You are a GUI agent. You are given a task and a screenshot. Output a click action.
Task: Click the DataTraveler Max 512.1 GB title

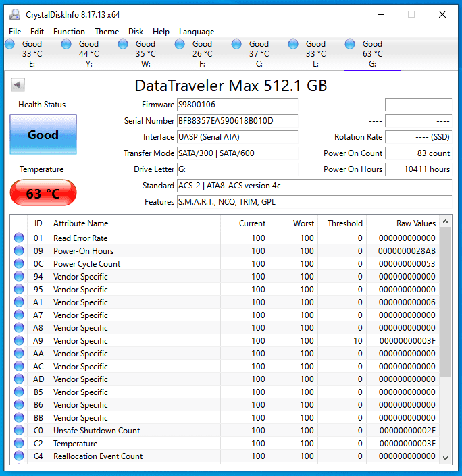(231, 86)
